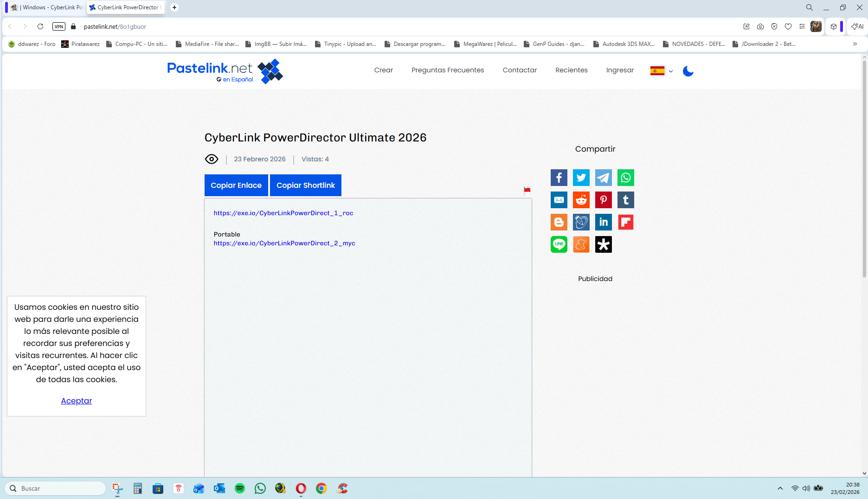This screenshot has height=499, width=868.
Task: Toggle dark mode moon icon
Action: pyautogui.click(x=688, y=71)
